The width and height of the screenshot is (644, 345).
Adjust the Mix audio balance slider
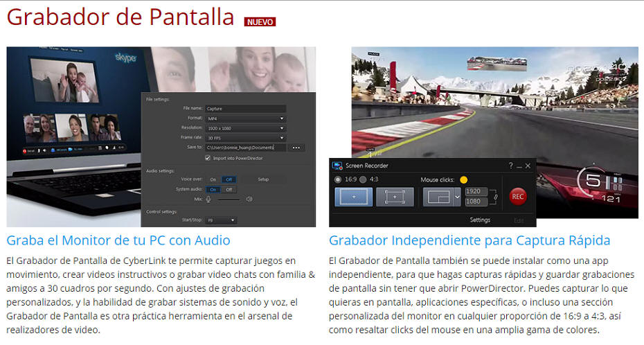pyautogui.click(x=229, y=200)
